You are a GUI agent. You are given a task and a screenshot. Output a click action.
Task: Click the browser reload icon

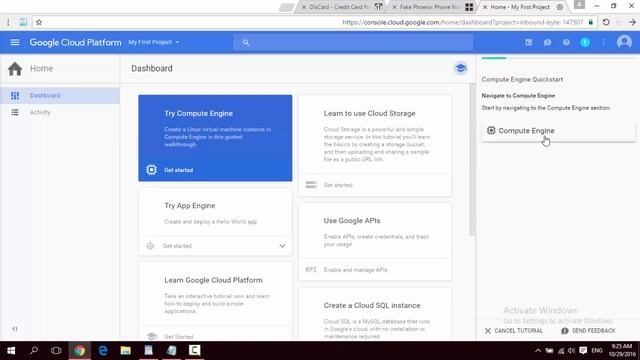tap(606, 22)
